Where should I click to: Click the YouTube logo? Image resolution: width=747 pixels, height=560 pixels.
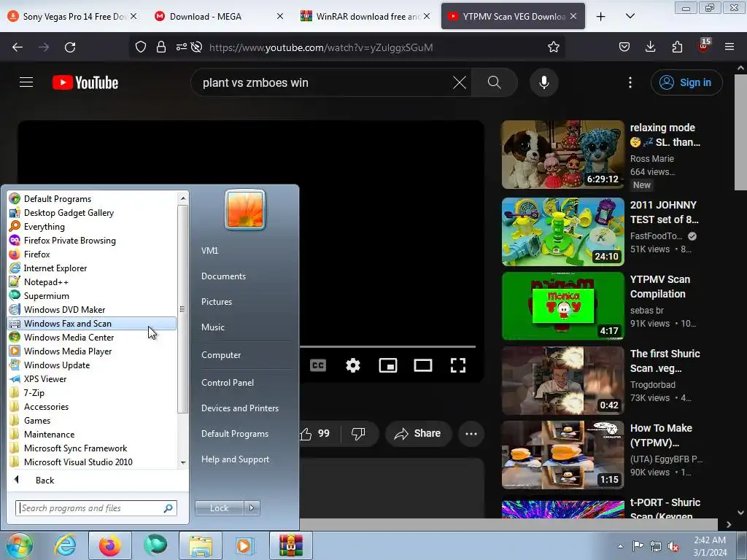(x=85, y=82)
